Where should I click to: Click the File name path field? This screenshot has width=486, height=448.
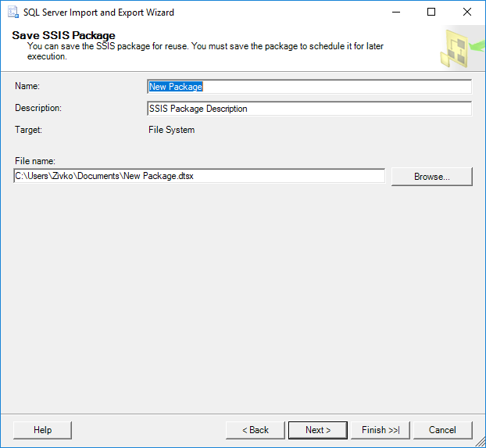point(199,176)
